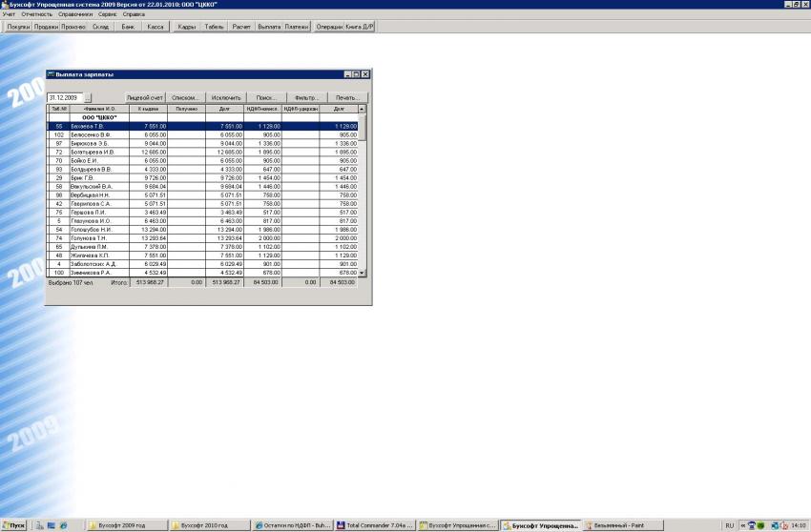Open the Кадры toolbar section
Screen dimensions: 811x532
tap(187, 27)
